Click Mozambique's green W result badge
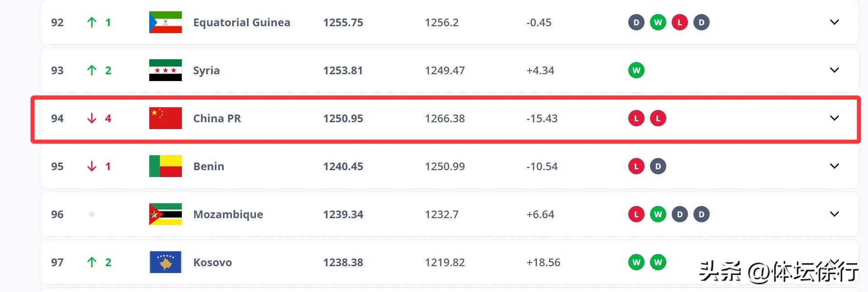Viewport: 868px width, 292px height. coord(658,214)
